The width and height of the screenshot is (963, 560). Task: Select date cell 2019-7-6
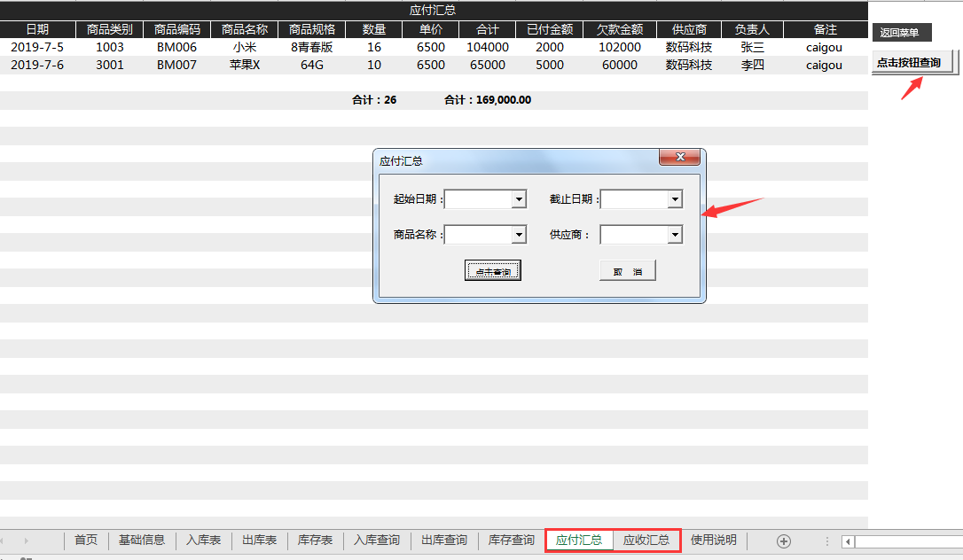[x=37, y=65]
